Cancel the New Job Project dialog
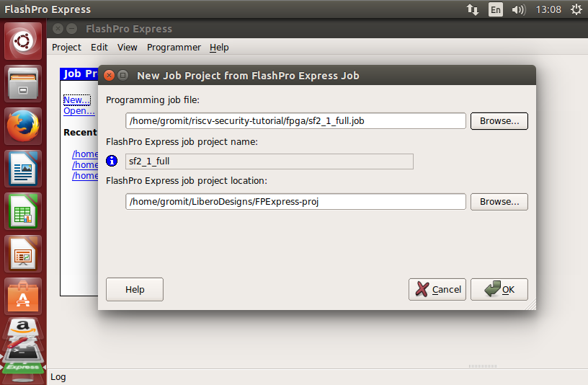 [x=437, y=290]
